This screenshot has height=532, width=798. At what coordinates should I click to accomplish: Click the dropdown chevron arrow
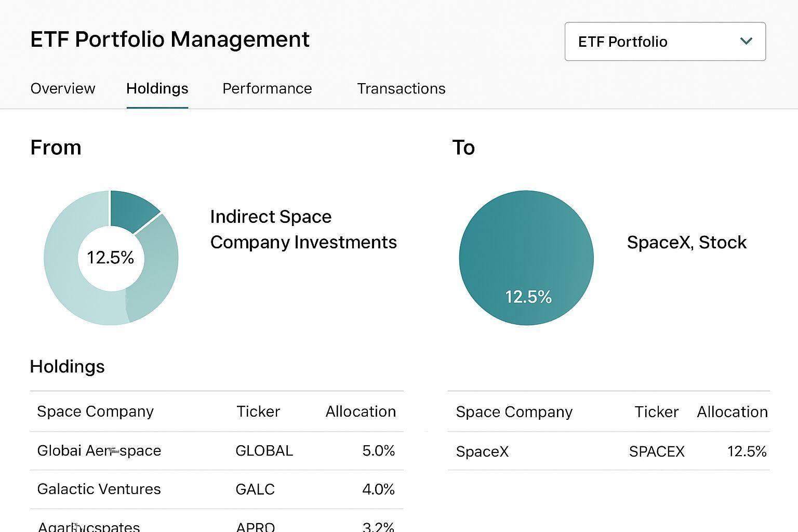click(x=746, y=41)
